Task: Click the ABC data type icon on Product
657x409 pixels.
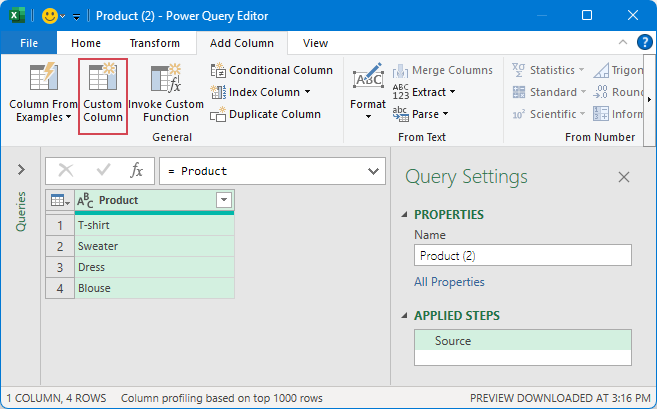Action: click(85, 201)
